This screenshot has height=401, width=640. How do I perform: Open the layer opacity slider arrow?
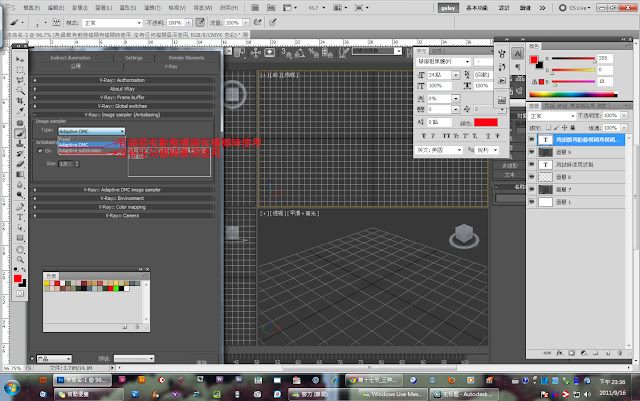624,116
